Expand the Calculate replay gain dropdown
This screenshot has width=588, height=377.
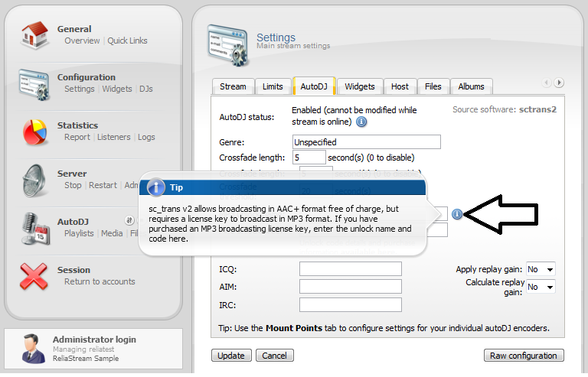pyautogui.click(x=541, y=287)
